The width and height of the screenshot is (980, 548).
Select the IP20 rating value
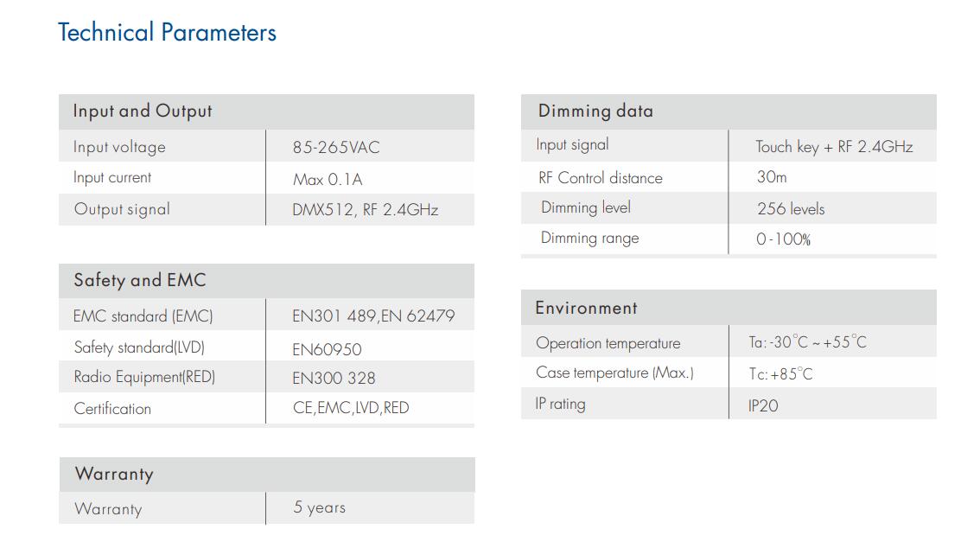pos(763,406)
